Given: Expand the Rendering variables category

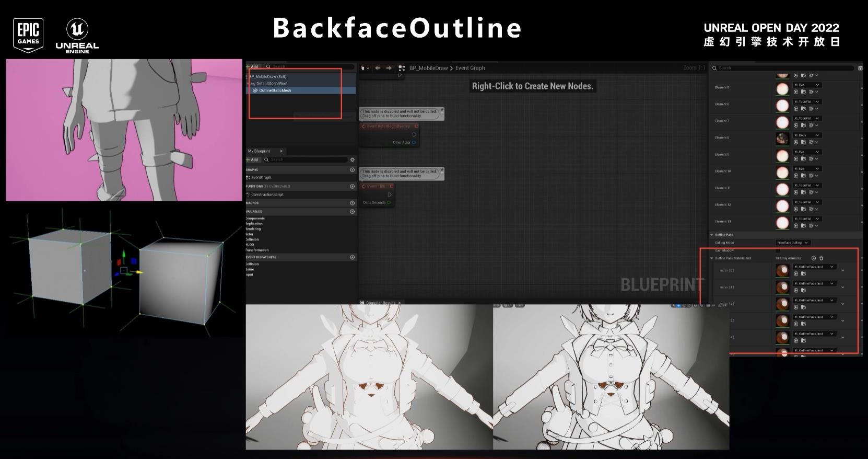Looking at the screenshot, I should point(253,229).
